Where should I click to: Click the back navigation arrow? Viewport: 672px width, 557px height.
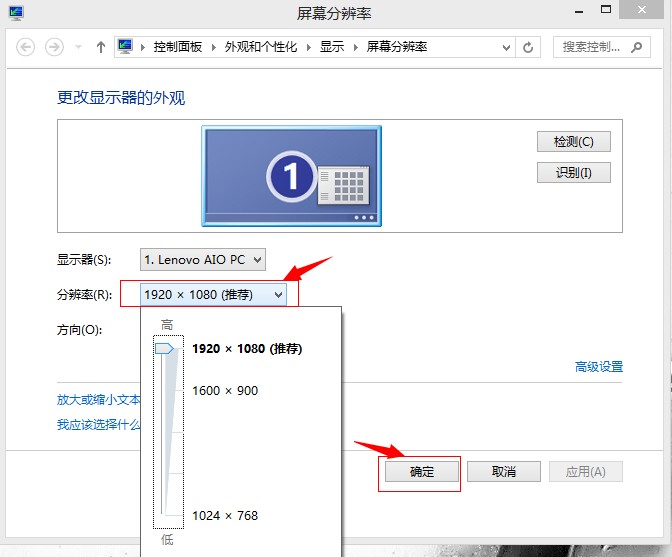pyautogui.click(x=26, y=47)
